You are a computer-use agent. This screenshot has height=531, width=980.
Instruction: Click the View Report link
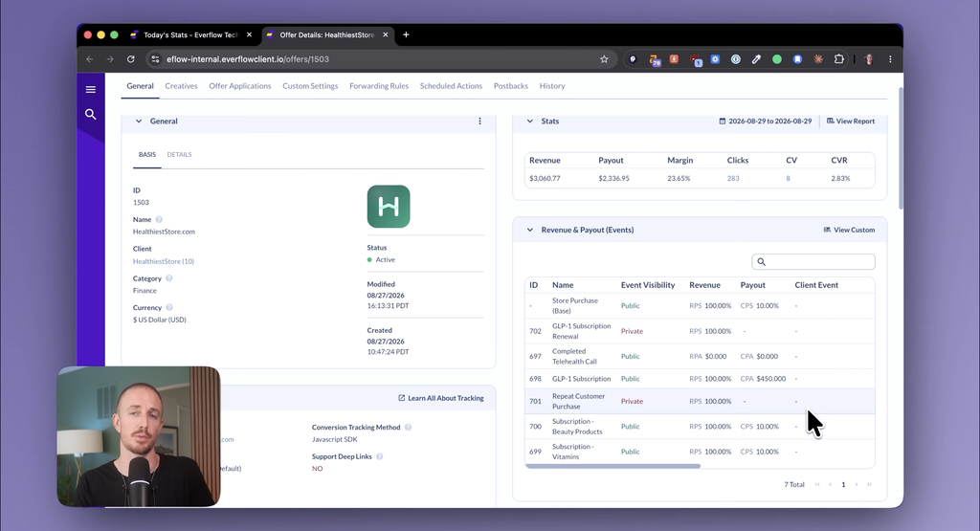(851, 122)
